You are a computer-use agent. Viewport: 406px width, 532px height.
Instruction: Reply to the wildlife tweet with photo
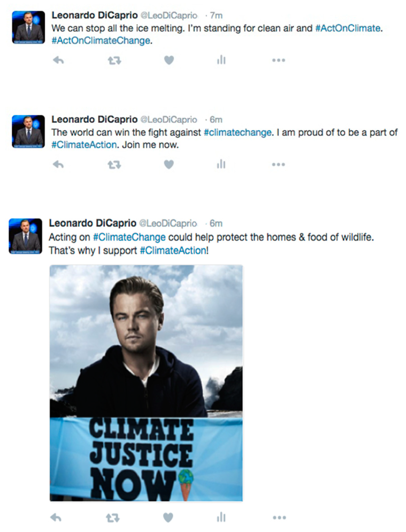point(56,518)
